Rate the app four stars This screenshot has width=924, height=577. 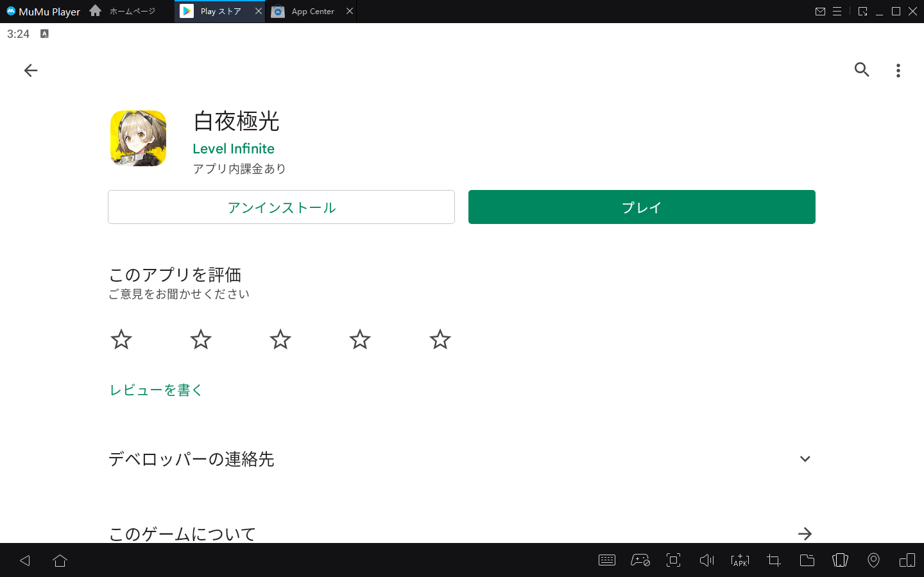[x=360, y=339]
